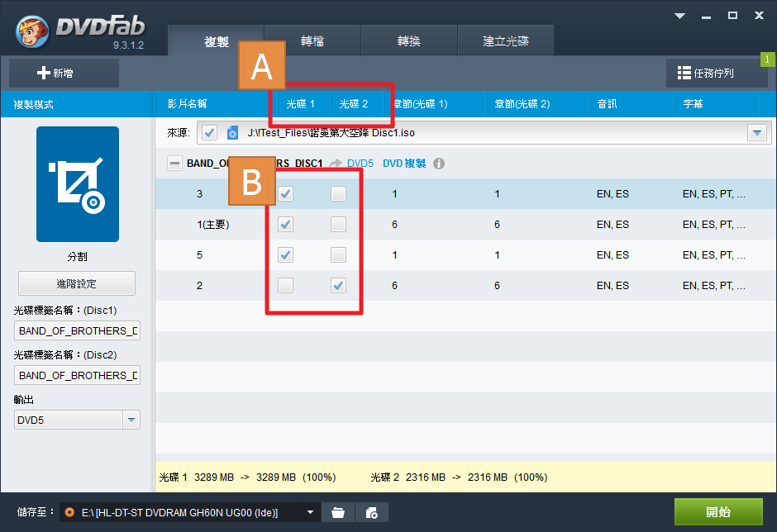Check the 光碟 2 box for title 1(主要)
The height and width of the screenshot is (532, 777).
pyautogui.click(x=338, y=225)
